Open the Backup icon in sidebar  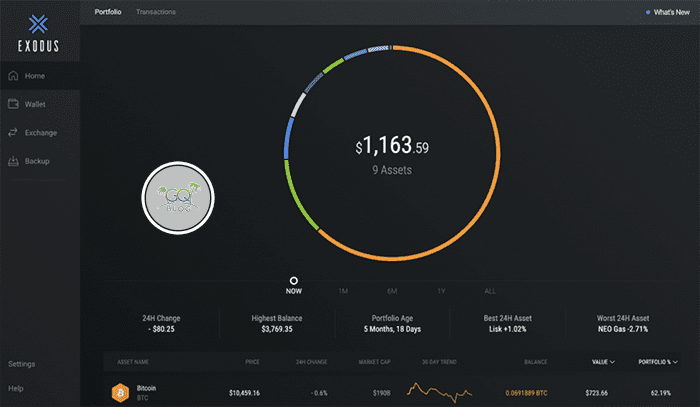(13, 161)
